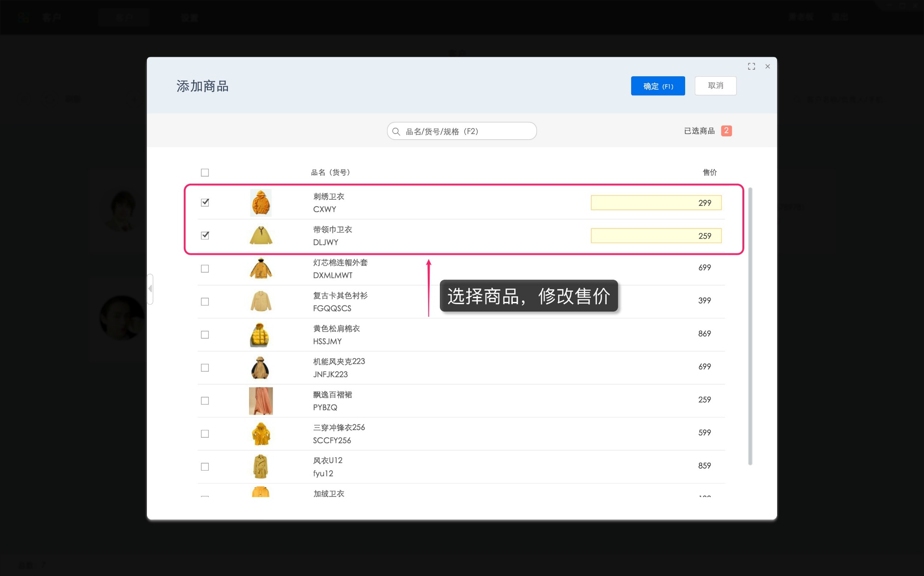Close the 添加商品 dialog via the X icon
The image size is (924, 576).
click(767, 66)
